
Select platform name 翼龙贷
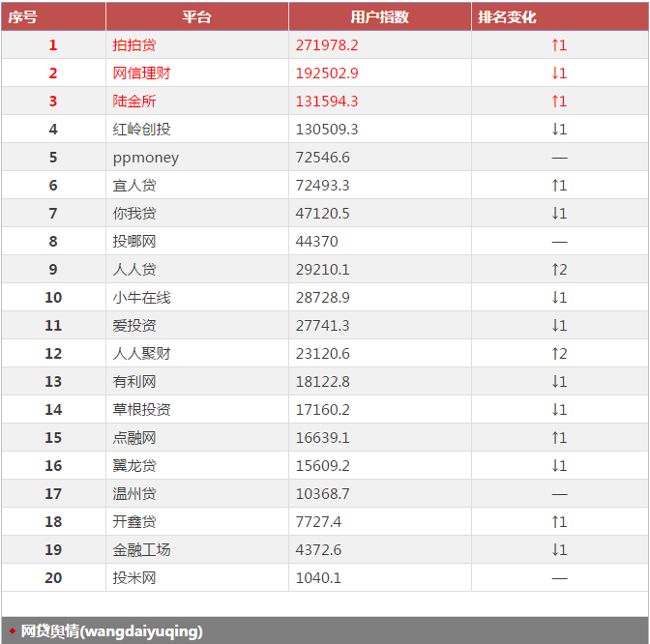click(134, 466)
